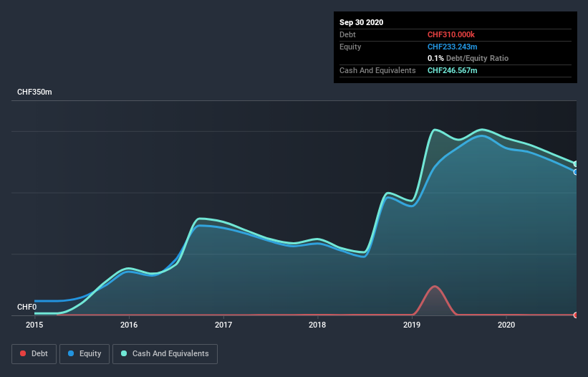Click the 2015 x-axis label

coord(34,325)
